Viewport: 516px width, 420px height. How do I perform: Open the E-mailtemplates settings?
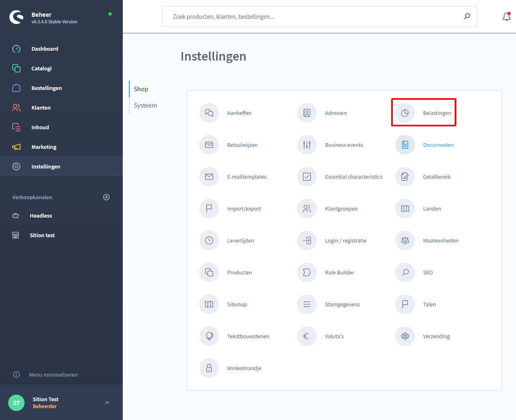(x=246, y=177)
